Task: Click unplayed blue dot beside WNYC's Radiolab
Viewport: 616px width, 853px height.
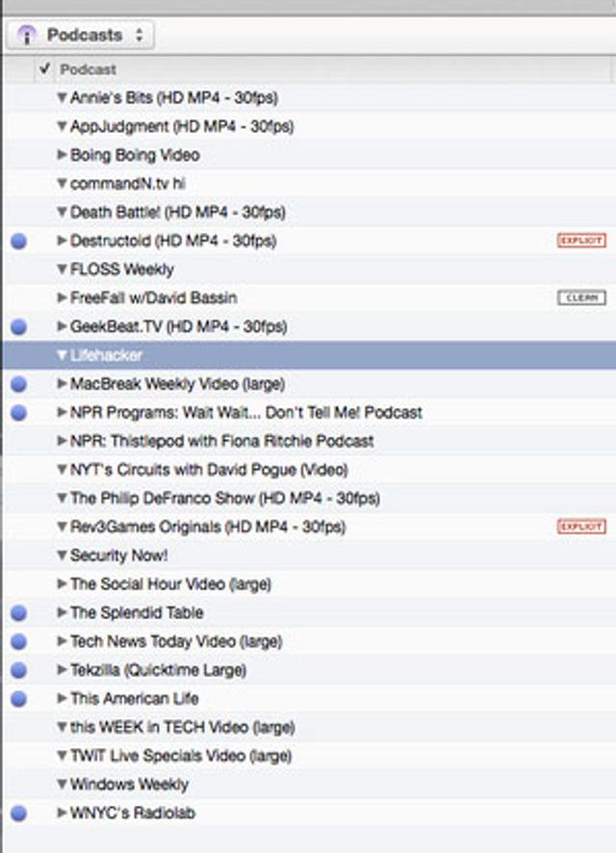Action: click(19, 814)
